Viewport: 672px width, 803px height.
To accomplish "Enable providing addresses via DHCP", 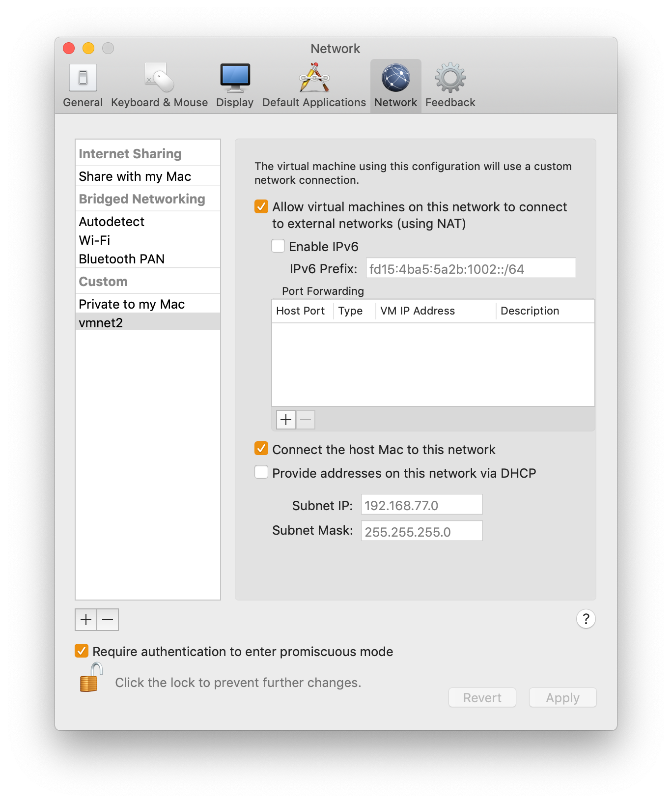I will point(261,472).
